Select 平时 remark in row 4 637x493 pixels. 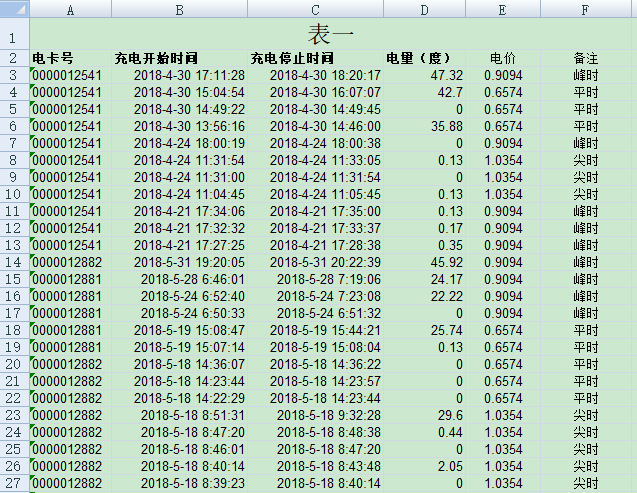tap(585, 92)
